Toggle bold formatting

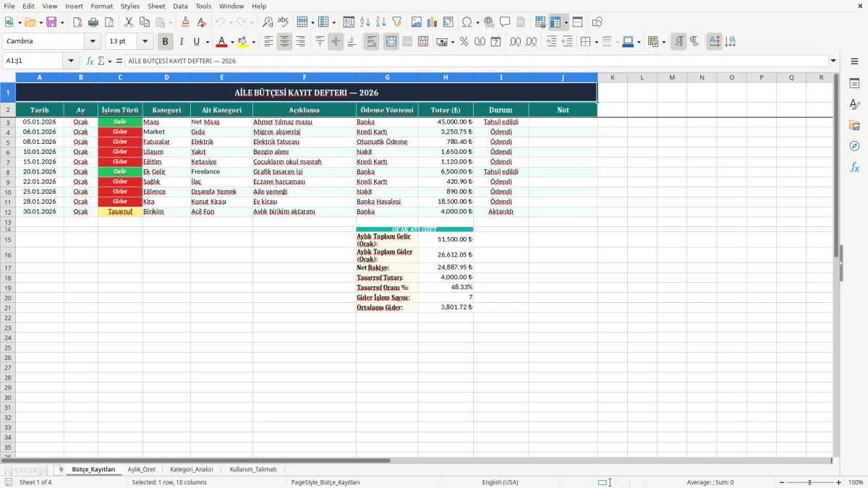point(166,42)
